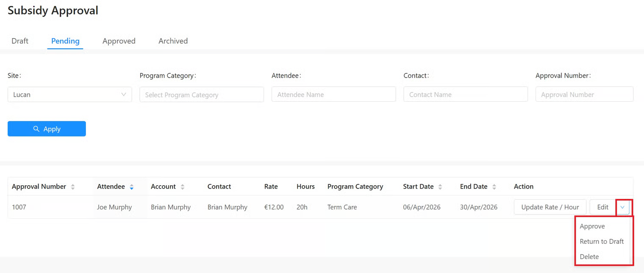The image size is (644, 273).
Task: Select the Pending tab
Action: pyautogui.click(x=65, y=41)
